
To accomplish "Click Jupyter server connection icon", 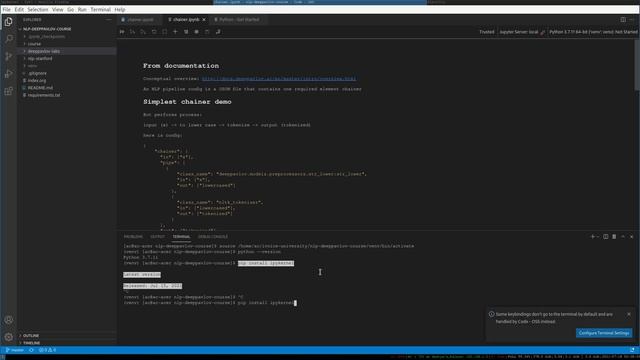I will point(542,32).
